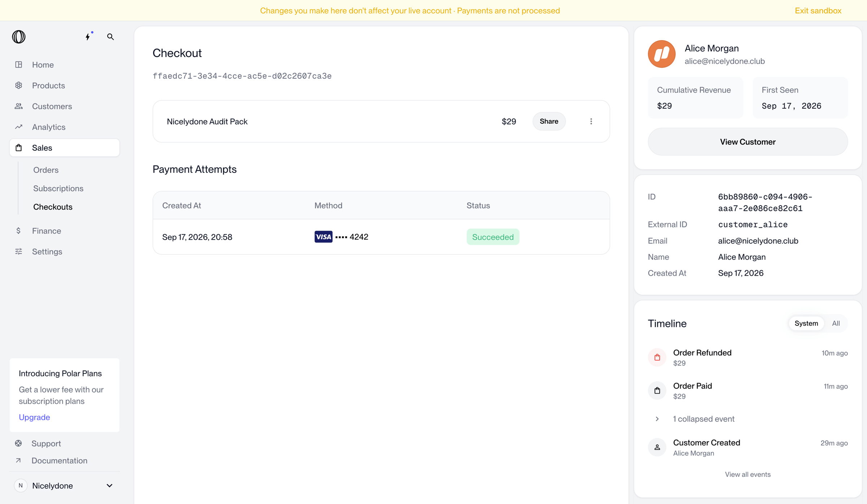Click the Home sidebar icon
867x504 pixels.
[x=19, y=65]
